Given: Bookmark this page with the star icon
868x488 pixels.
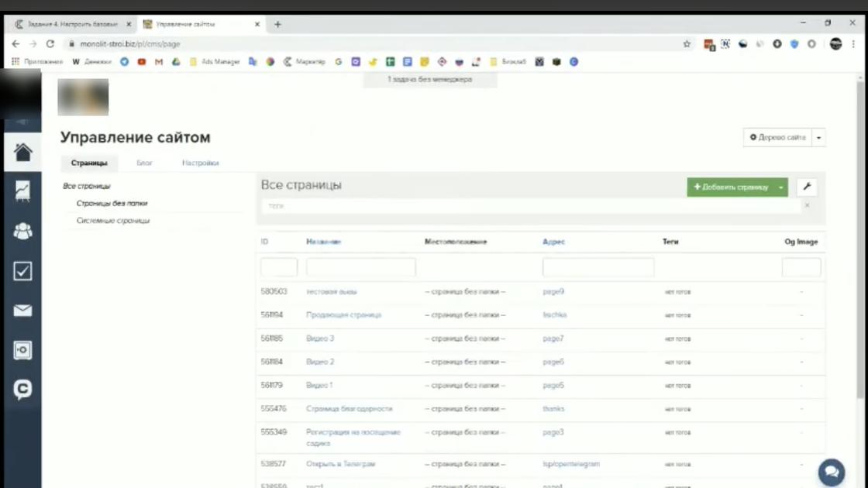Looking at the screenshot, I should click(687, 43).
